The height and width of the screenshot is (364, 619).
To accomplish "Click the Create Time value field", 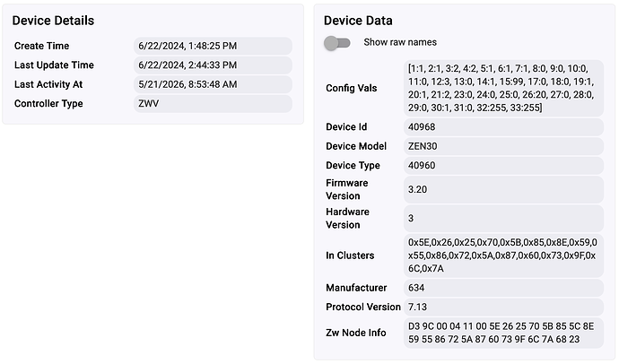I will [x=213, y=46].
